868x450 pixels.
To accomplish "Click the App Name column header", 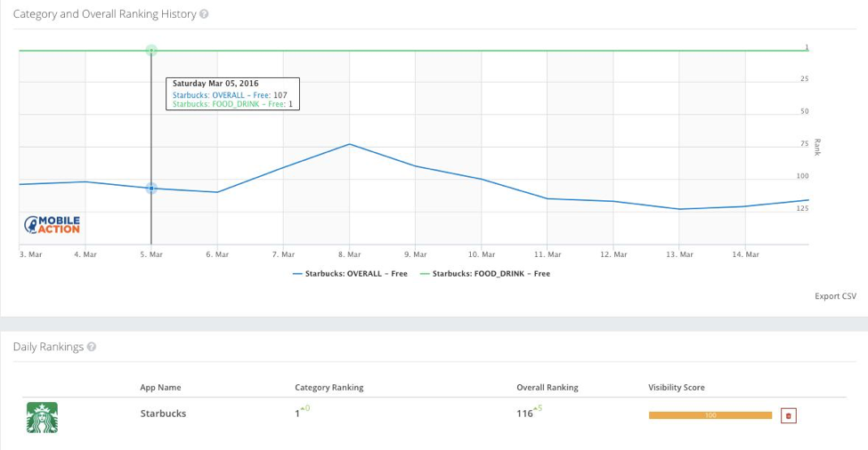I will [160, 388].
